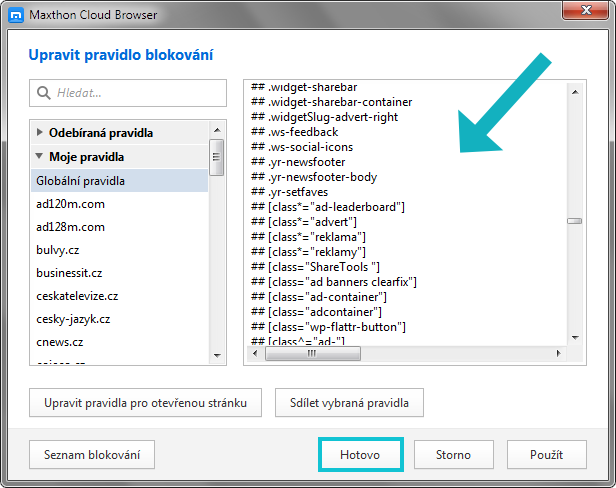Click Upravit pravidla pro otevřenou stránku button
This screenshot has width=616, height=488.
coord(145,403)
